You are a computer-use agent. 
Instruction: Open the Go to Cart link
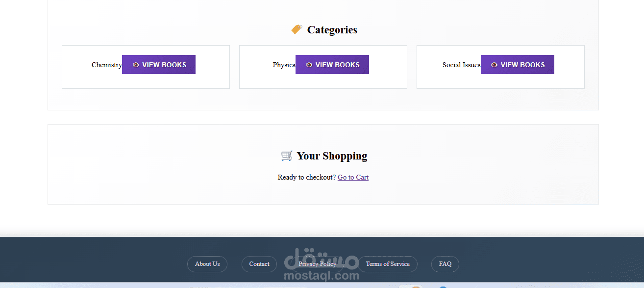pyautogui.click(x=353, y=177)
